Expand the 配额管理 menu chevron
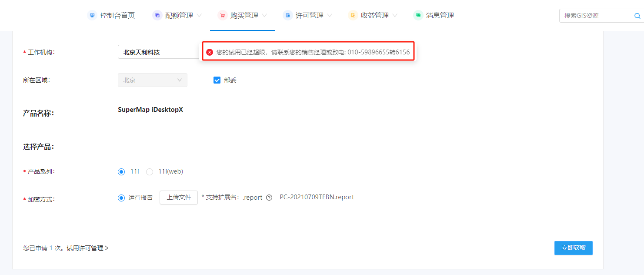Image resolution: width=644 pixels, height=275 pixels. pos(199,16)
